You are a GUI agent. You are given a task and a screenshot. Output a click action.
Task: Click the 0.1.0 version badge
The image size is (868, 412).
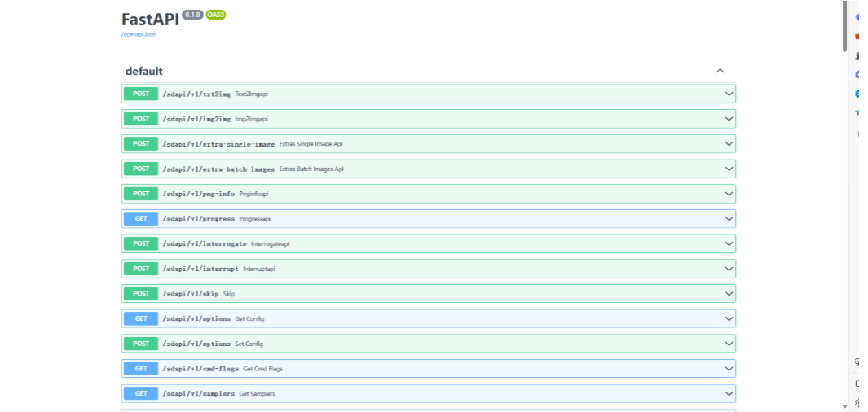point(192,15)
